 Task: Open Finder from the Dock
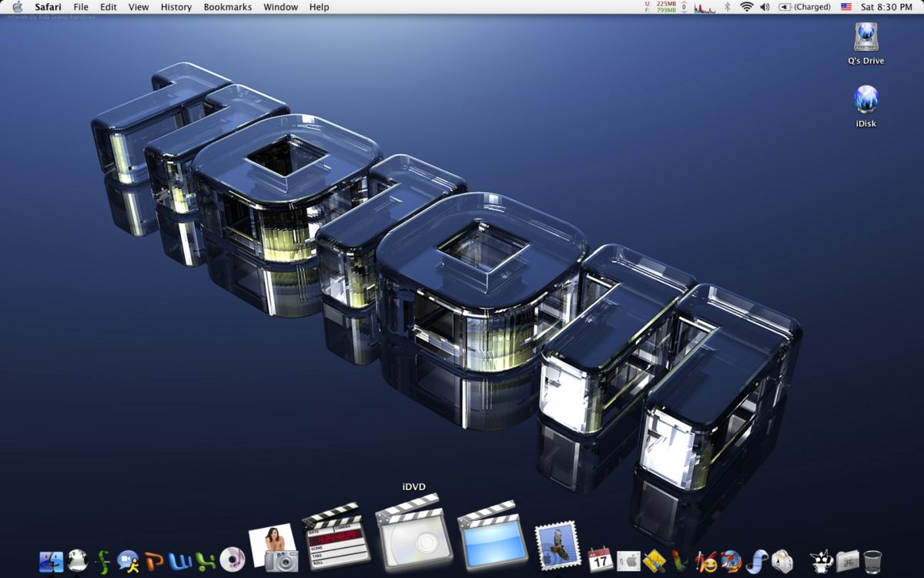click(52, 561)
